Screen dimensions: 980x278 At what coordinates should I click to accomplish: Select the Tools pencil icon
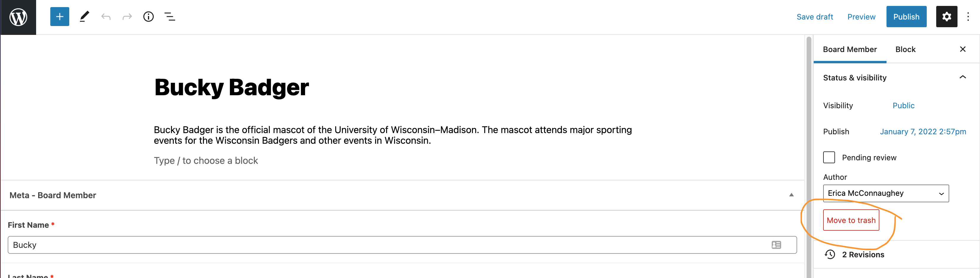[84, 17]
